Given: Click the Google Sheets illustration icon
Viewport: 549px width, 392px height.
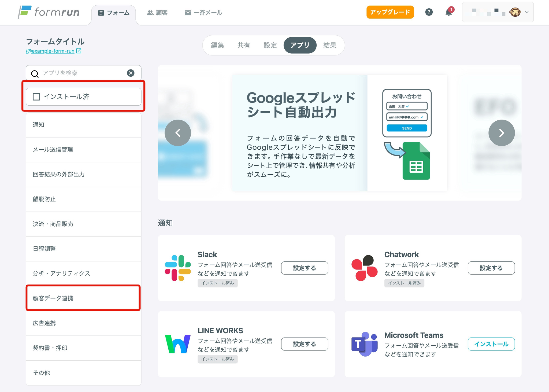Looking at the screenshot, I should click(x=416, y=161).
